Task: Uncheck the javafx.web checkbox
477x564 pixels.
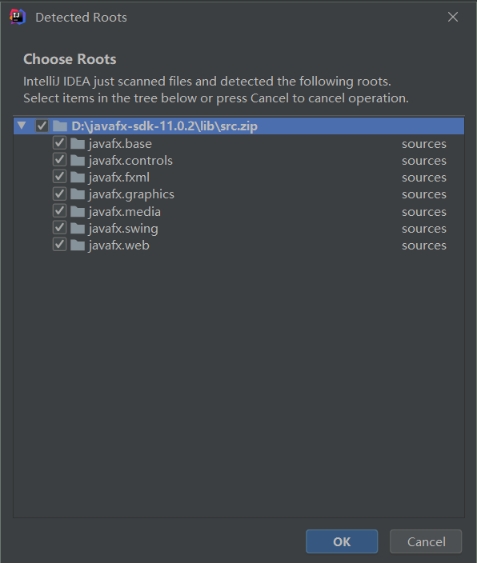Action: point(60,245)
